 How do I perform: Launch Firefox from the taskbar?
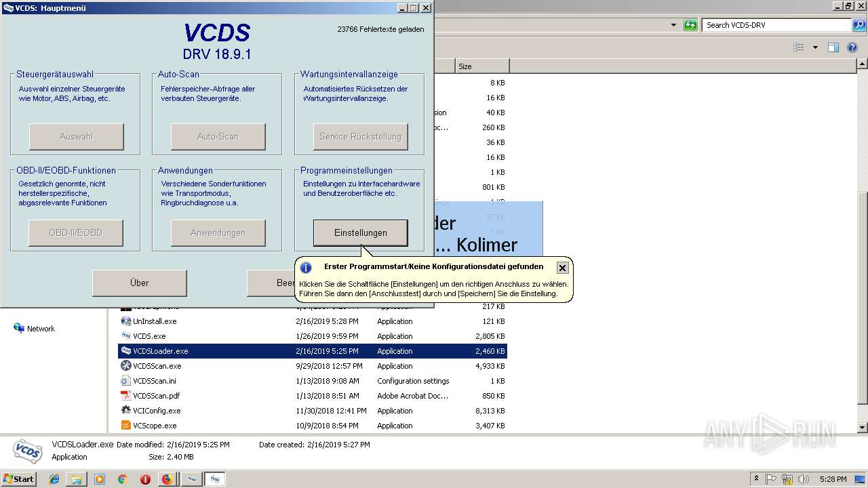(167, 479)
